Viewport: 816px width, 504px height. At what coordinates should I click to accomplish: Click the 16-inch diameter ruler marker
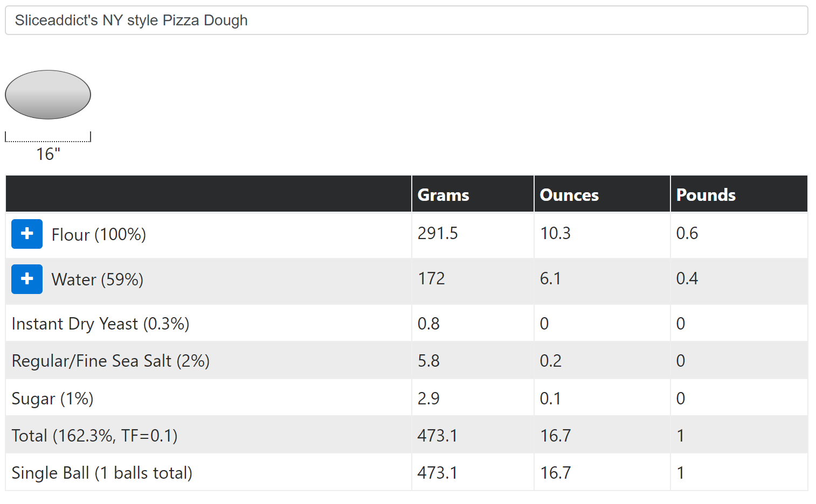pyautogui.click(x=47, y=137)
